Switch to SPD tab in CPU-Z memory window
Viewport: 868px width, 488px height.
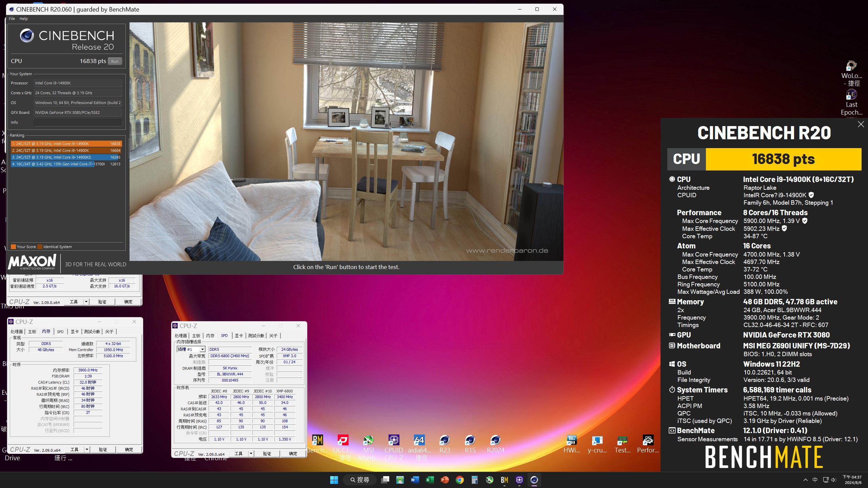[60, 331]
